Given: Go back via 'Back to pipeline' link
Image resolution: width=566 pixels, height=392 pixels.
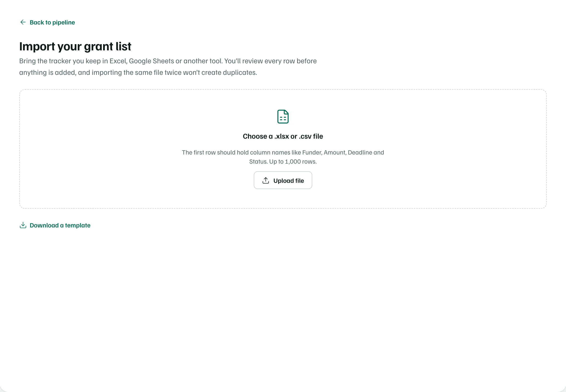Looking at the screenshot, I should click(47, 22).
